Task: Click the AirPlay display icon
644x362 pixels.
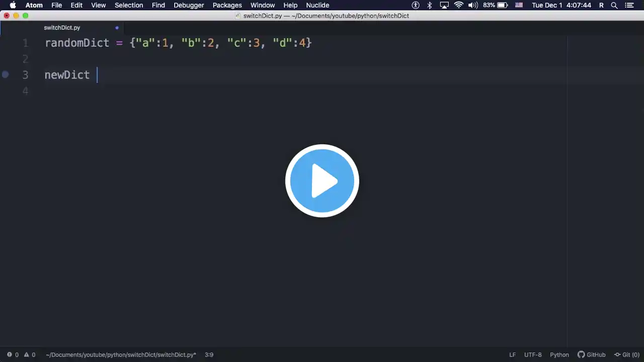Action: (x=444, y=5)
